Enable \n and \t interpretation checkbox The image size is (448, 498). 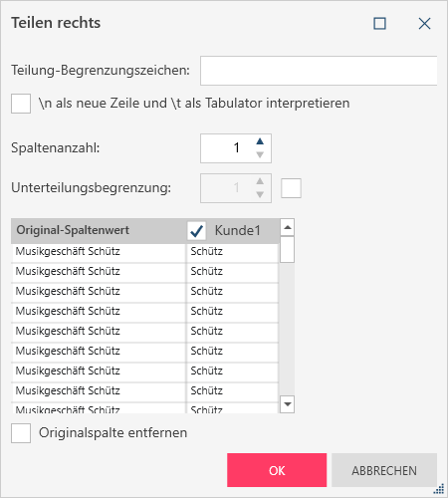point(21,104)
